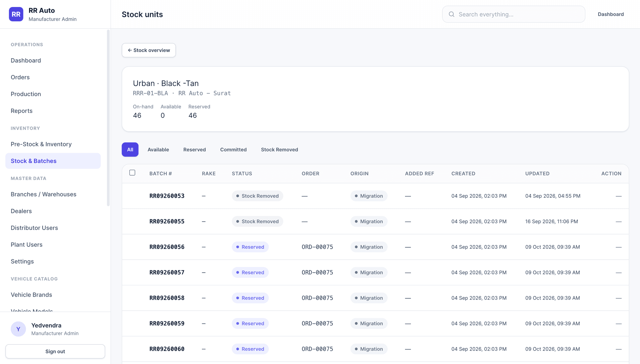This screenshot has width=640, height=364.
Task: Click Stock Removed badge for RR09260053
Action: 257,196
